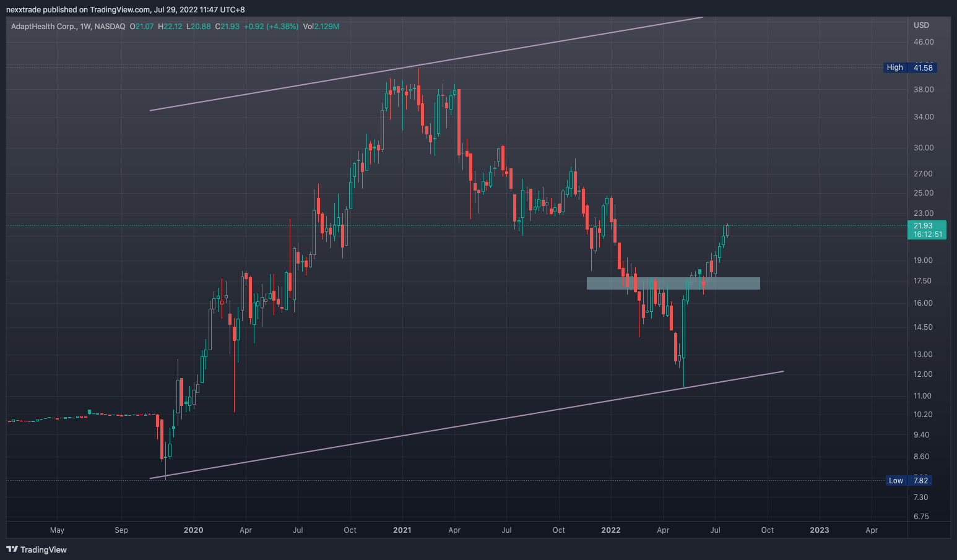Click the 6.75 price axis label

click(921, 517)
